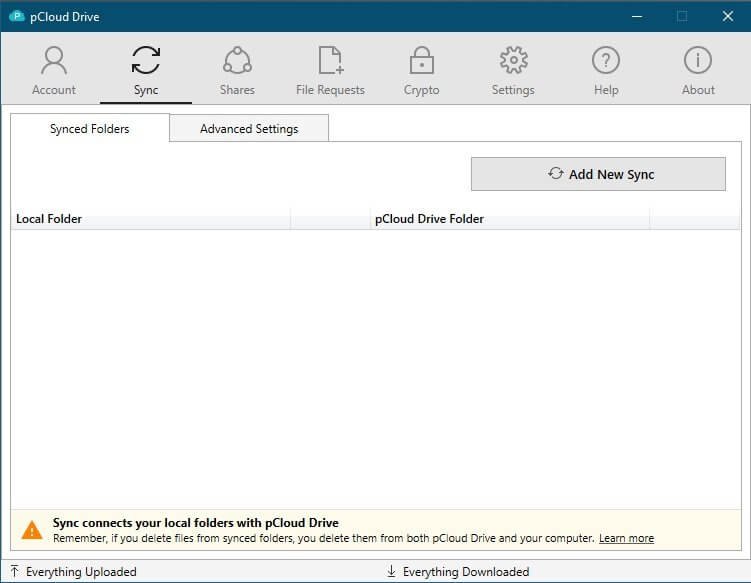
Task: Select the Sync section icon
Action: [x=146, y=60]
